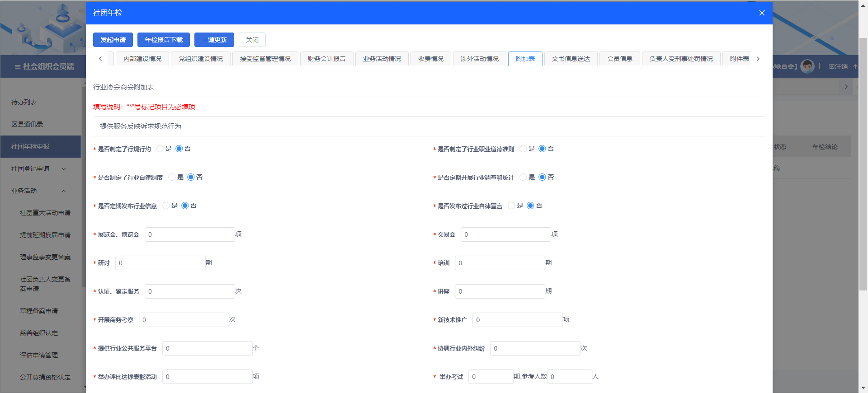Select 是 for 是否制定了行规行约
The image size is (868, 393).
(160, 149)
